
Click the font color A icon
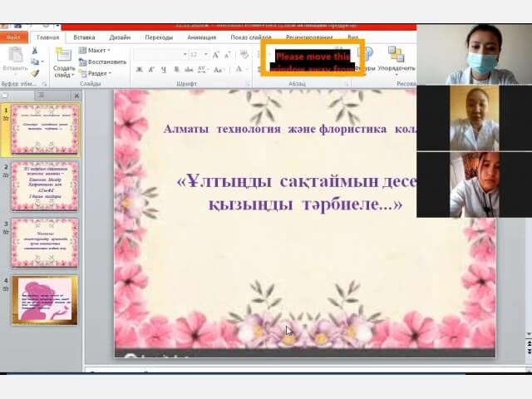coord(239,69)
